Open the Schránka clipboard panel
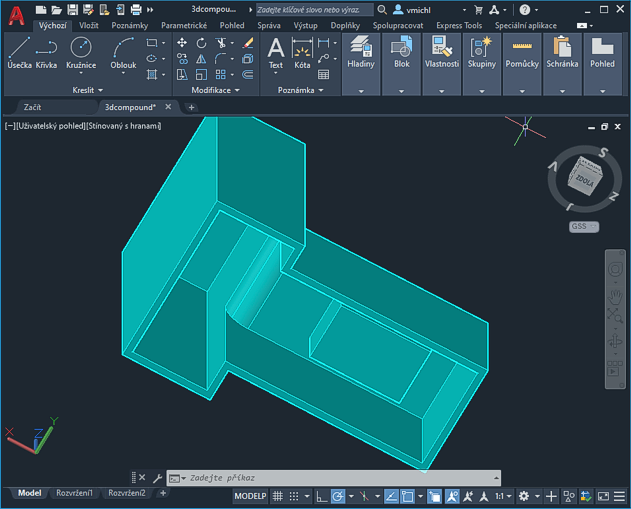Screen dimensions: 631x509 click(562, 55)
